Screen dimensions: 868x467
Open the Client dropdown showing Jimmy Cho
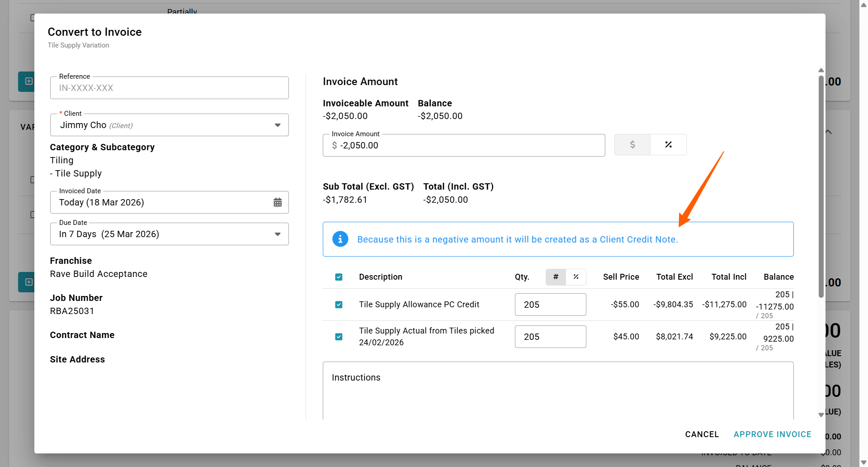pyautogui.click(x=169, y=125)
